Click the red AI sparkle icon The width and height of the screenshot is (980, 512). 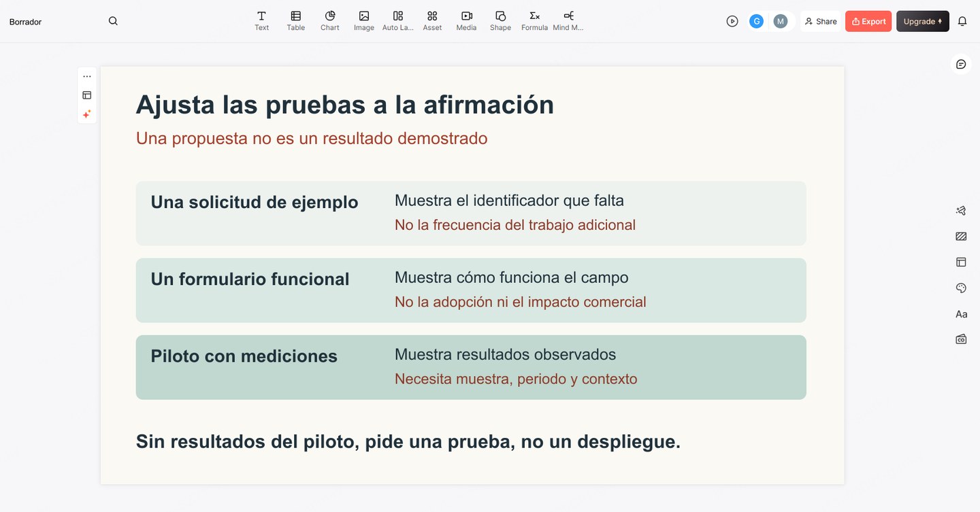[x=87, y=114]
